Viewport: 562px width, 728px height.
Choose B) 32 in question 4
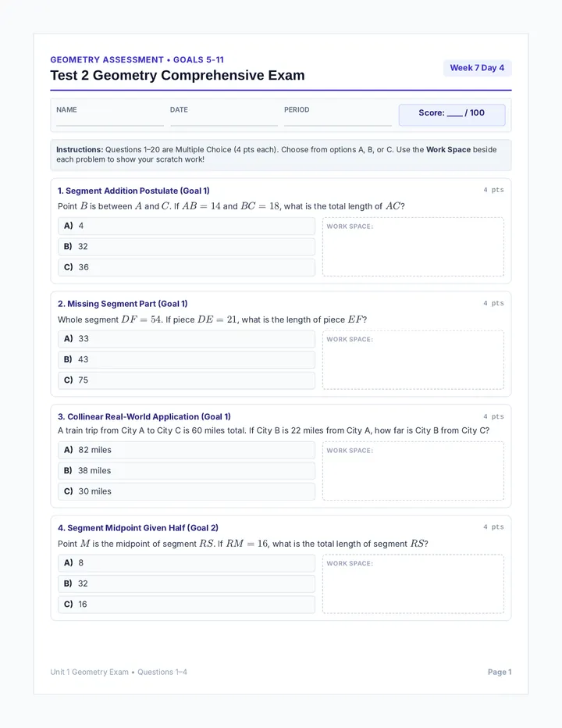click(186, 583)
